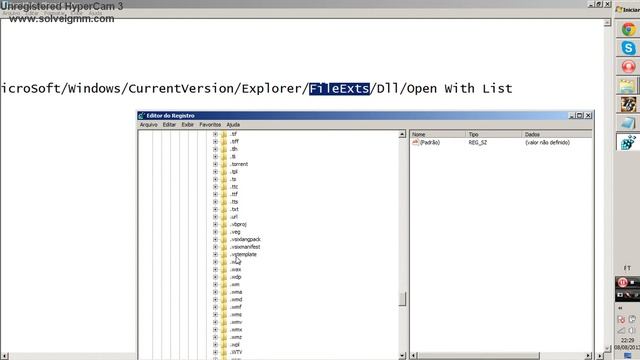Viewport: 640px width, 360px height.
Task: Click the REG_SZ type cell
Action: click(478, 142)
